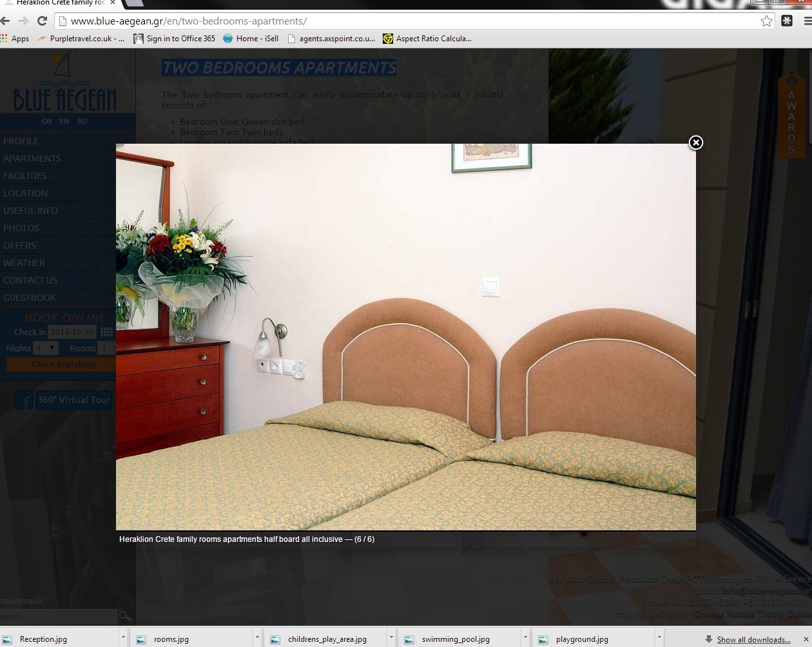
Task: Open the USEFUL INFO menu item
Action: point(31,211)
